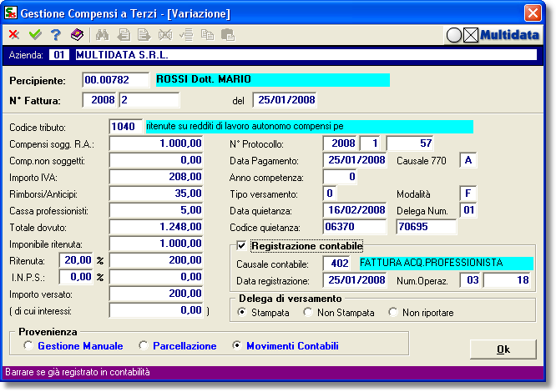
Task: Click the fattura date field 25/01/2008
Action: [285, 100]
